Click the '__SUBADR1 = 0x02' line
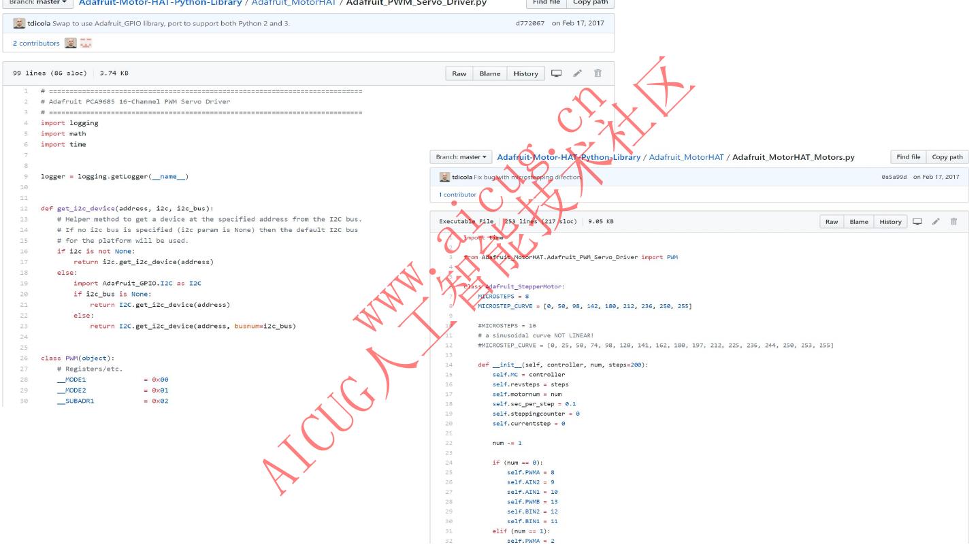 [113, 401]
